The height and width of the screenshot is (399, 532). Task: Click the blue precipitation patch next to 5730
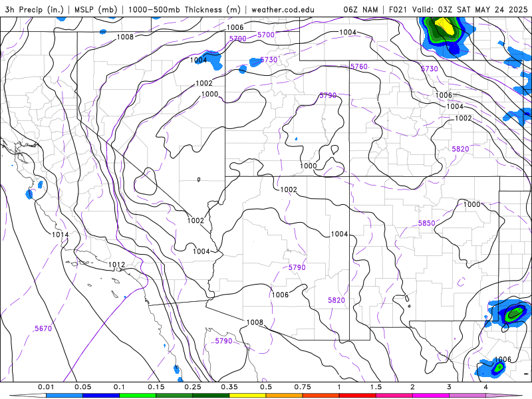[255, 62]
